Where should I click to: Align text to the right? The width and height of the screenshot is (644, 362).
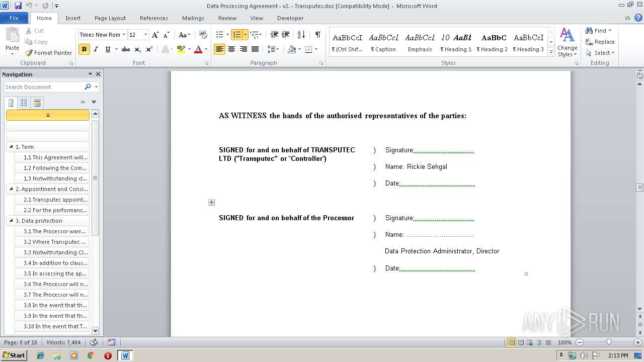click(x=244, y=49)
